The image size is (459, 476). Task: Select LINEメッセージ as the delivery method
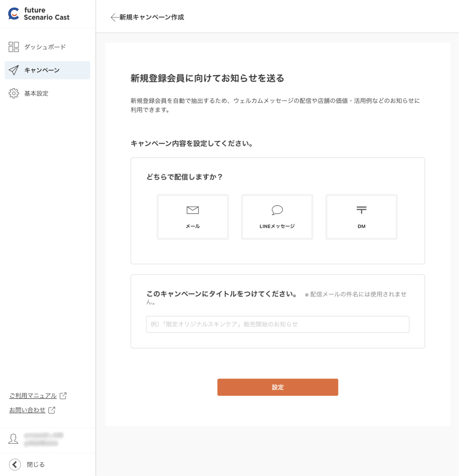pyautogui.click(x=277, y=217)
